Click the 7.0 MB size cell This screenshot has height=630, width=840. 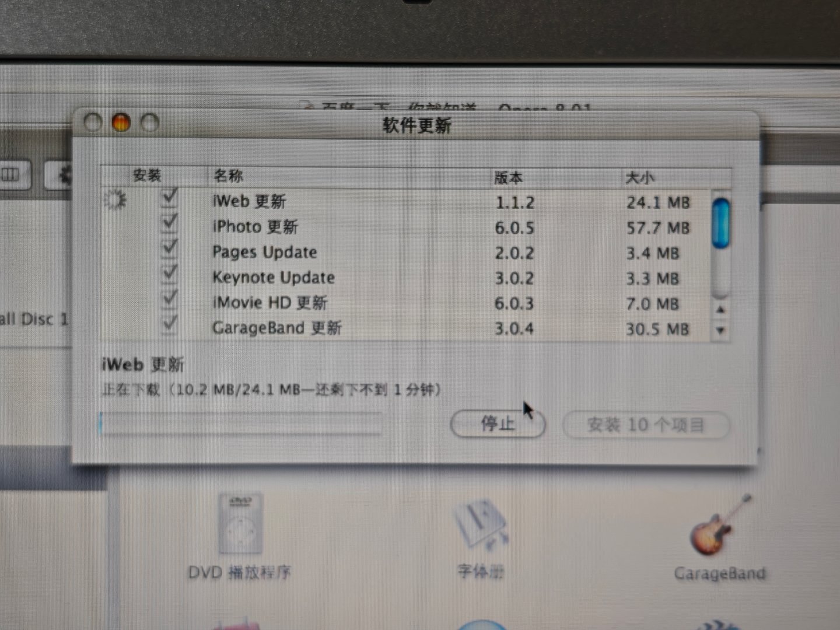[652, 304]
